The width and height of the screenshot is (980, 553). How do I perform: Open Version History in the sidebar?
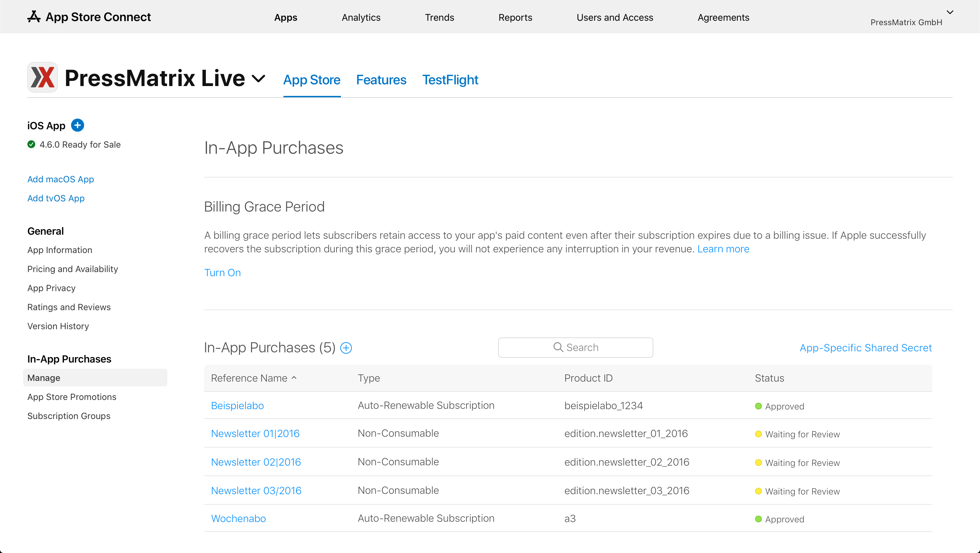click(58, 326)
